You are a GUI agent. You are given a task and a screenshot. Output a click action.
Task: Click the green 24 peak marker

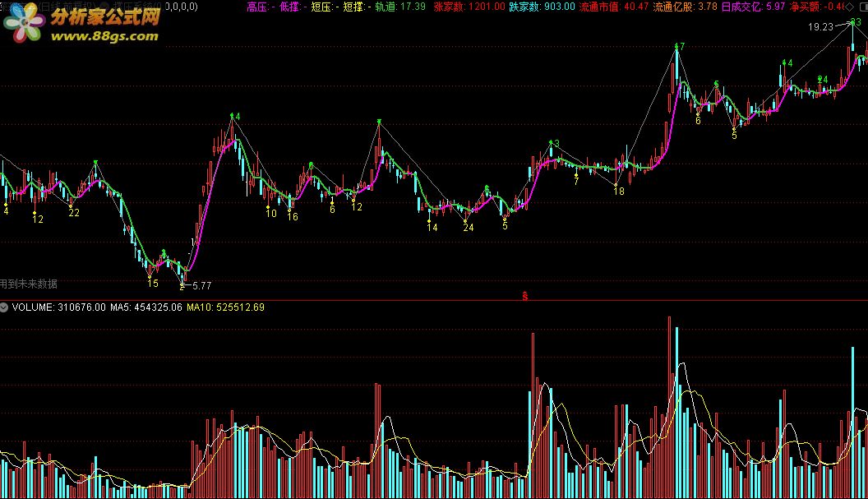tap(823, 80)
